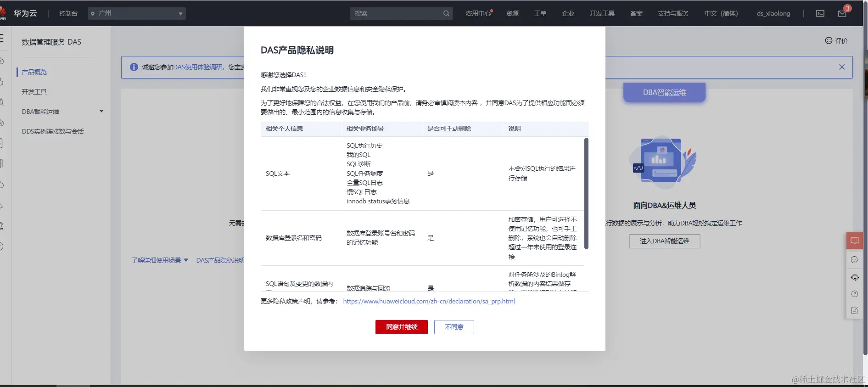Click 不同意 button
This screenshot has height=387, width=868.
[x=454, y=327]
